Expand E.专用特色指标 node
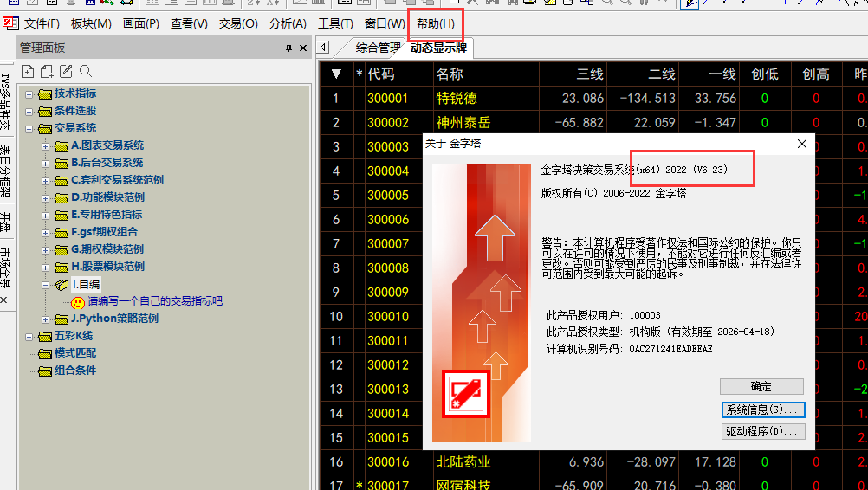Viewport: 868px width, 490px height. click(45, 216)
